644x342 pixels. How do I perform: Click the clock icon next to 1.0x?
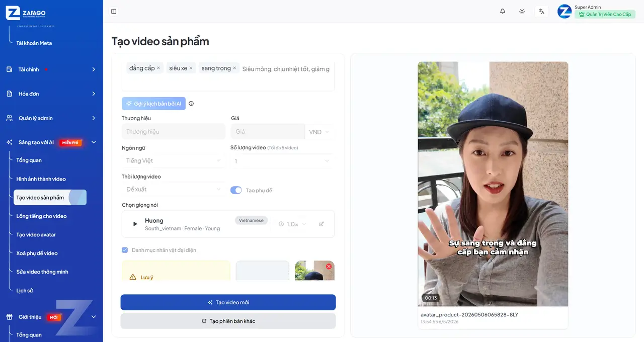tap(281, 224)
